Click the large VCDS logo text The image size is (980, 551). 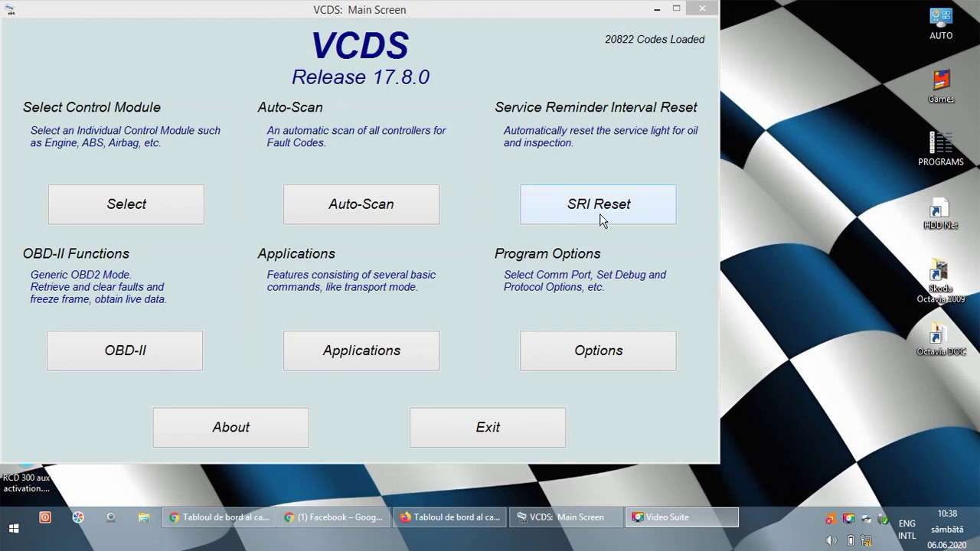(x=360, y=46)
